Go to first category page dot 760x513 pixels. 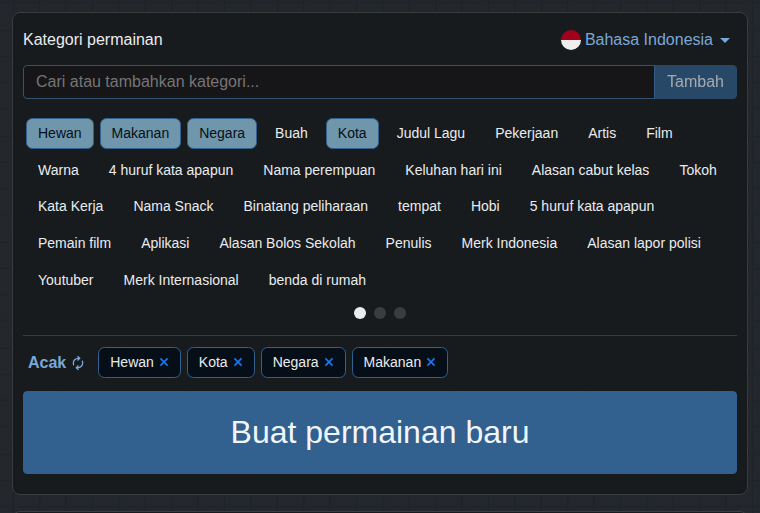(x=360, y=313)
